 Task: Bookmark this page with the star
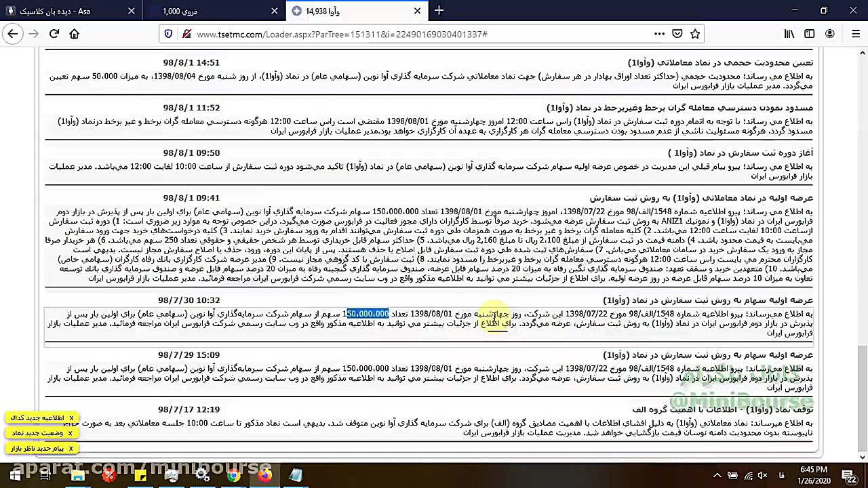point(695,34)
